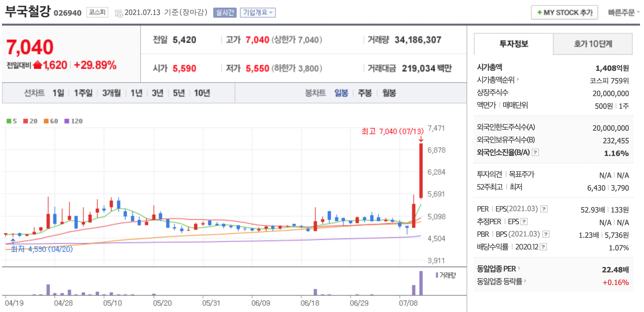
Task: Click the 최저 4,530 (04/20) label
Action: tap(42, 249)
